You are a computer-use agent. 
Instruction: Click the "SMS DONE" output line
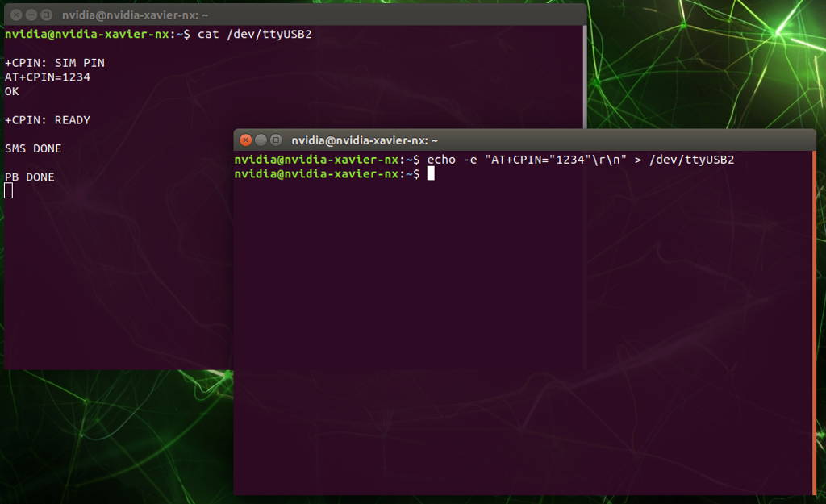(33, 148)
